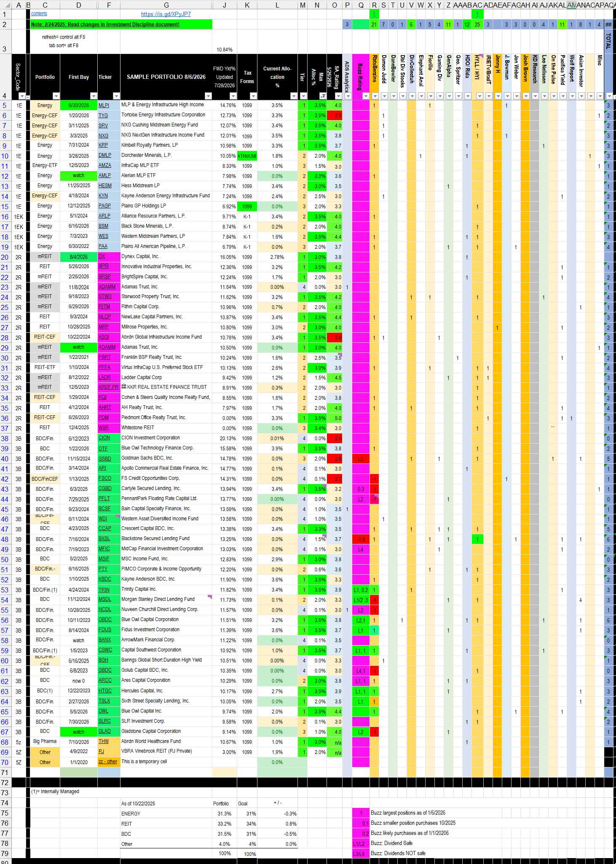The width and height of the screenshot is (616, 864).
Task: Open the SA_Rating column filter dropdown
Action: (x=338, y=96)
